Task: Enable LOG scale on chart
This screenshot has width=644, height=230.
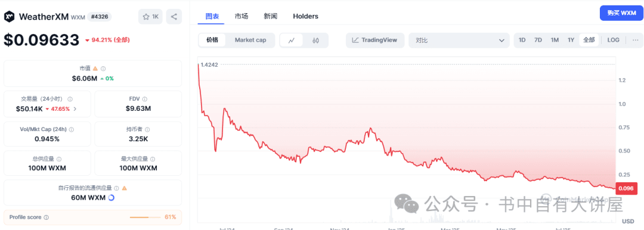Action: pyautogui.click(x=613, y=41)
